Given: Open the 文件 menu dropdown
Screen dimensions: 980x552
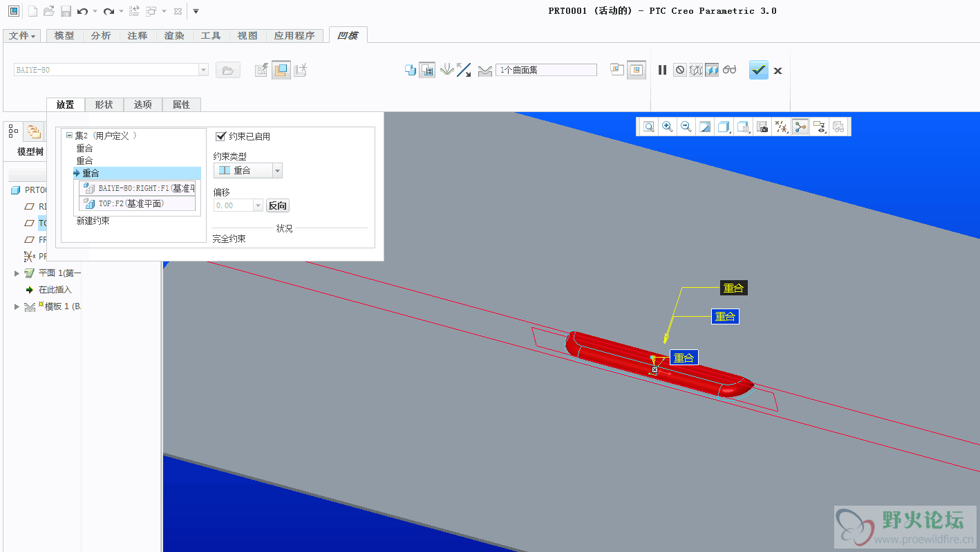Looking at the screenshot, I should pyautogui.click(x=22, y=36).
